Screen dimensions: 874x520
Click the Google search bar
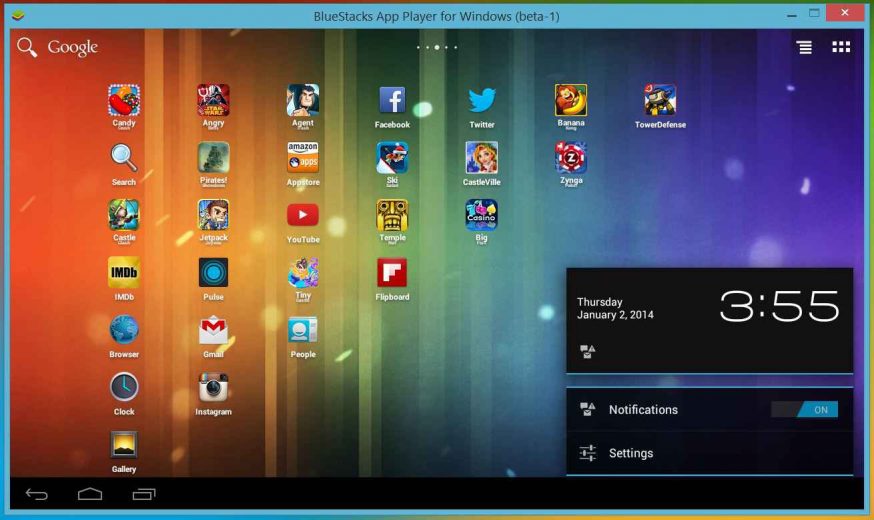coord(57,47)
